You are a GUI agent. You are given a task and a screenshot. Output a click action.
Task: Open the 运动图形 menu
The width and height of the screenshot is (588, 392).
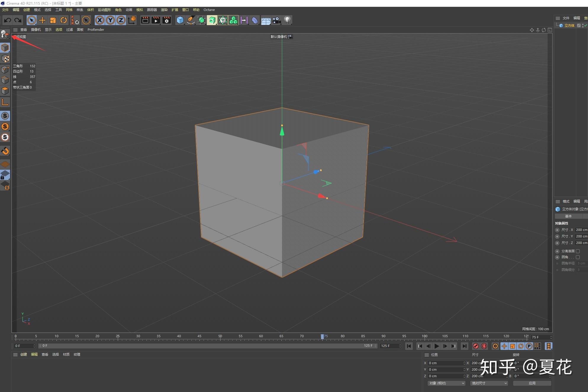point(104,10)
